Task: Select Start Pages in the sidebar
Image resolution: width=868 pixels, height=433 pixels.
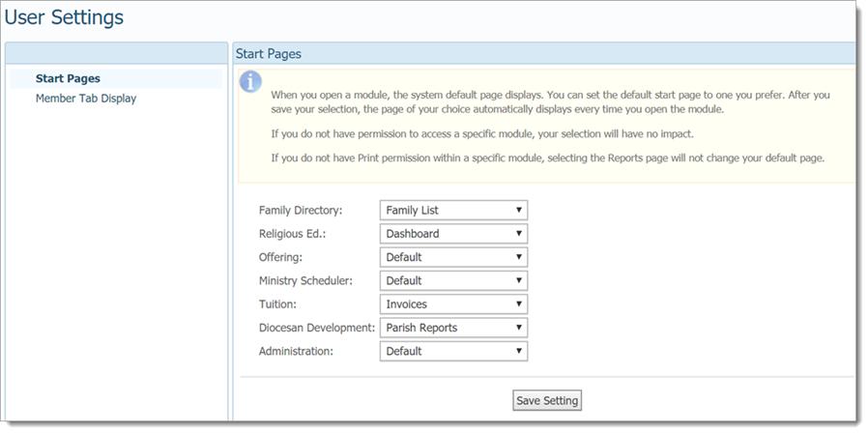Action: click(x=68, y=78)
